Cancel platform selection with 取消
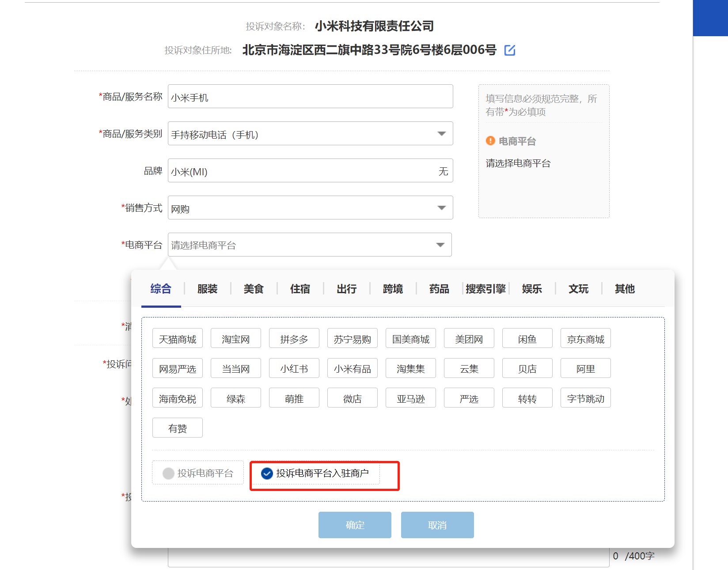This screenshot has width=728, height=570. [x=437, y=525]
